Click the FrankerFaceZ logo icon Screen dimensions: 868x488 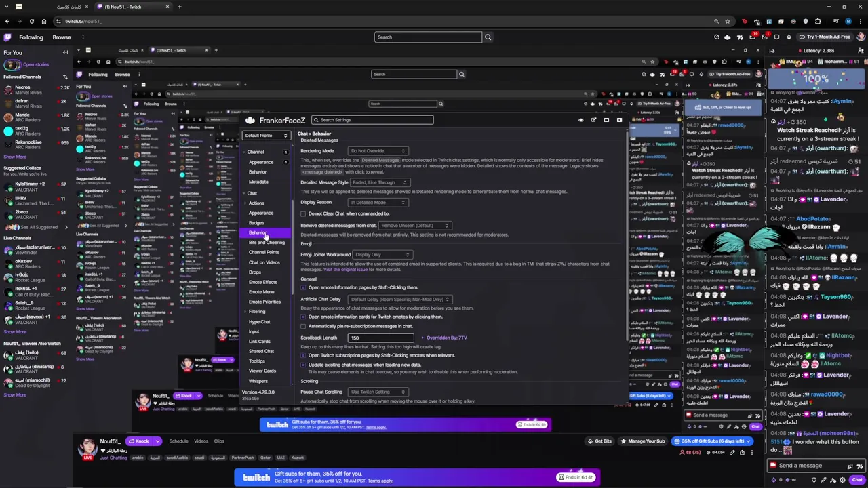pyautogui.click(x=250, y=120)
